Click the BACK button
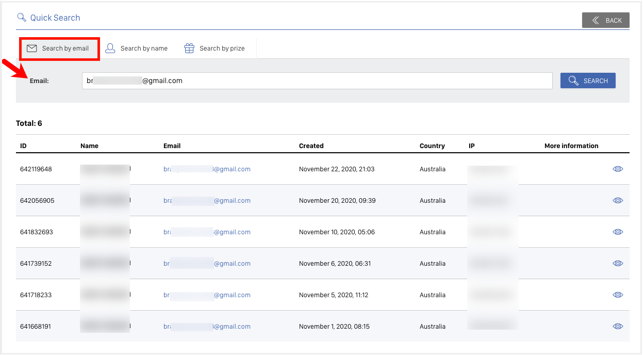Viewport: 644px width, 355px height. click(x=605, y=20)
